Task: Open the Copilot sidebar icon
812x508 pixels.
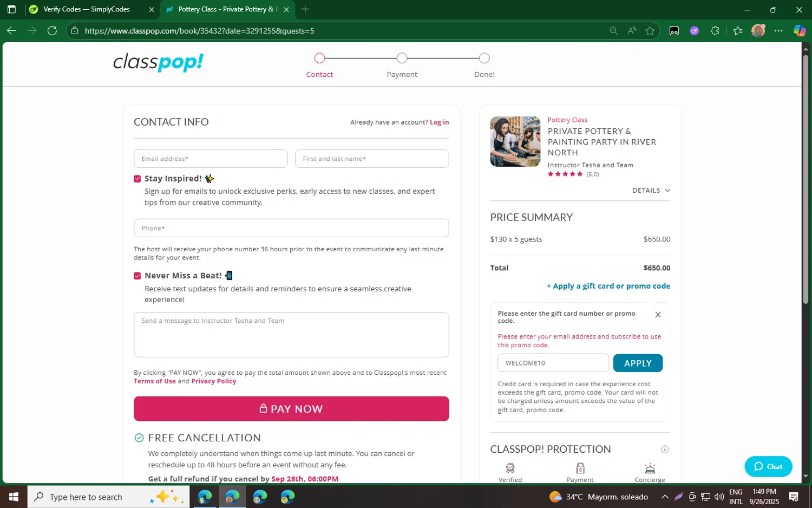Action: (800, 31)
